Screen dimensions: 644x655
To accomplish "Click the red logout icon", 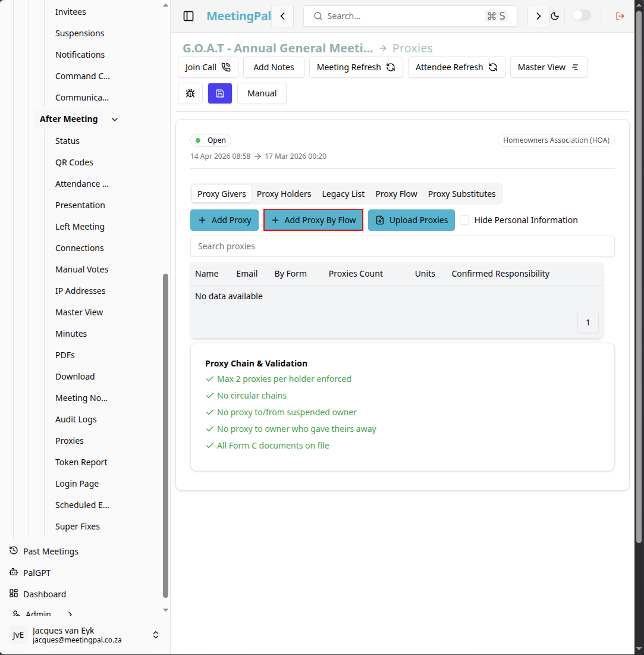I will (620, 16).
